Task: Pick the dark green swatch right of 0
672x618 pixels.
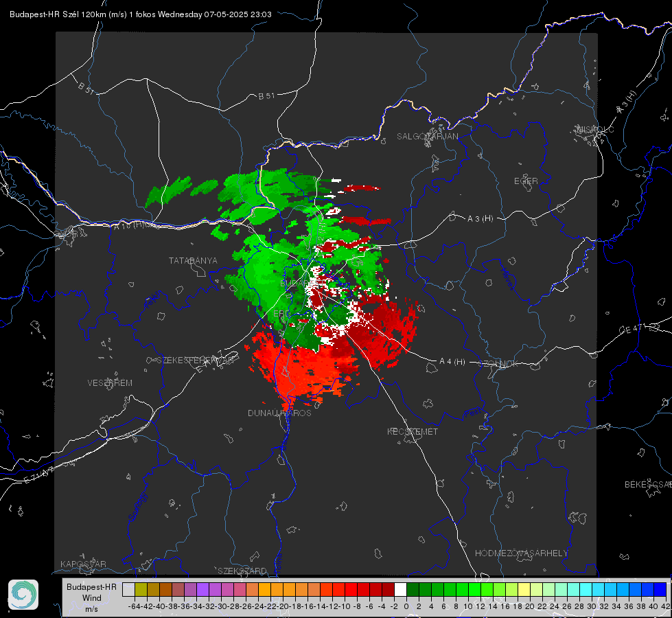Action: point(413,589)
